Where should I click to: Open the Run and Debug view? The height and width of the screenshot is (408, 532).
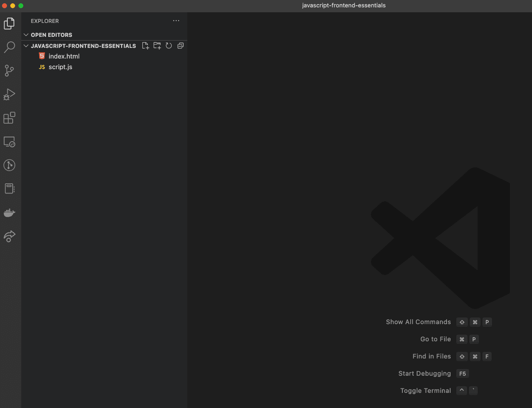(9, 95)
